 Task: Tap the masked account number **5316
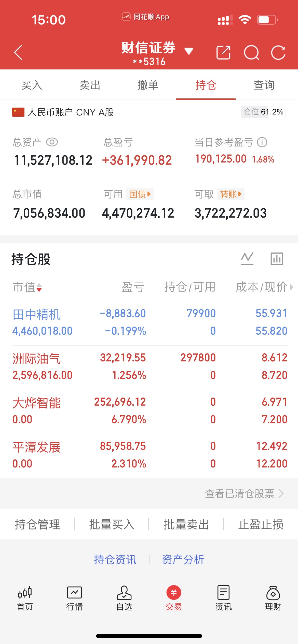click(149, 62)
